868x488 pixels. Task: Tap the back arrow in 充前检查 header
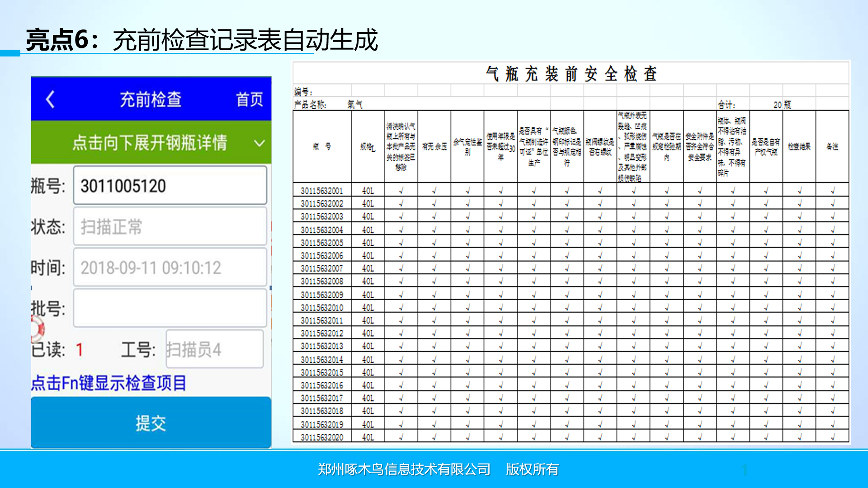tap(50, 99)
